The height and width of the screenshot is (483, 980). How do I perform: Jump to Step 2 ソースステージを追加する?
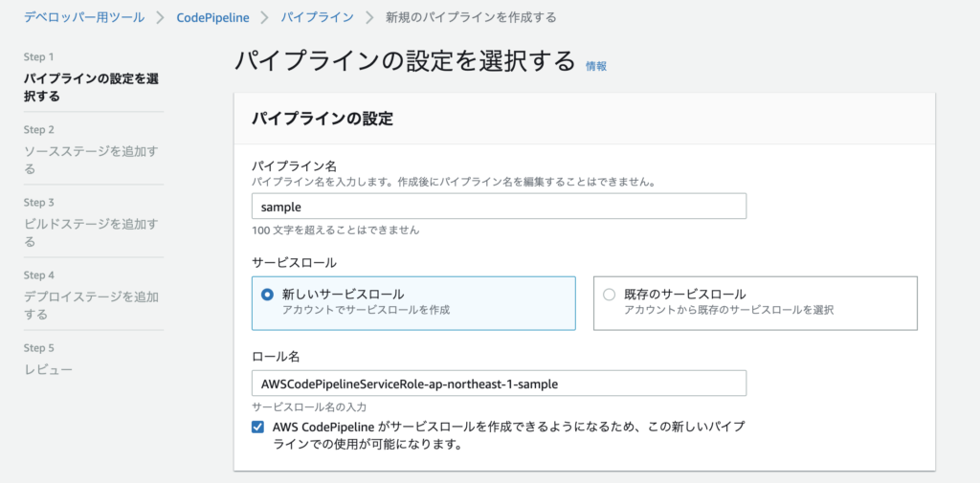pos(91,160)
